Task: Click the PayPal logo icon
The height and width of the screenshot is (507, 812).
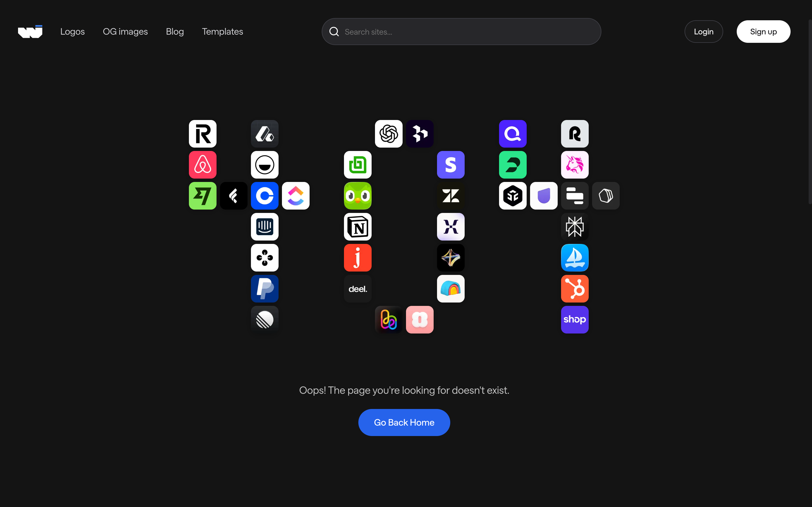Action: pos(264,289)
